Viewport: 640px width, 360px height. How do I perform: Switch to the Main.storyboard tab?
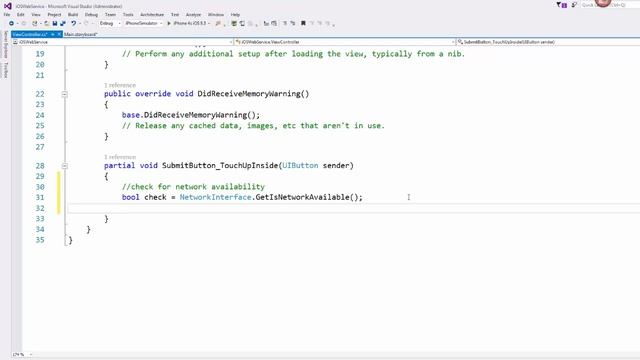tap(81, 34)
